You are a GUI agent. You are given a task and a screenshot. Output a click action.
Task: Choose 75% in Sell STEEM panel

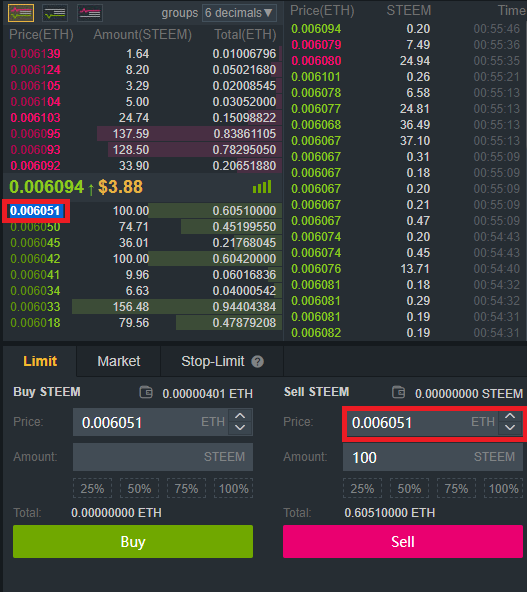point(456,489)
